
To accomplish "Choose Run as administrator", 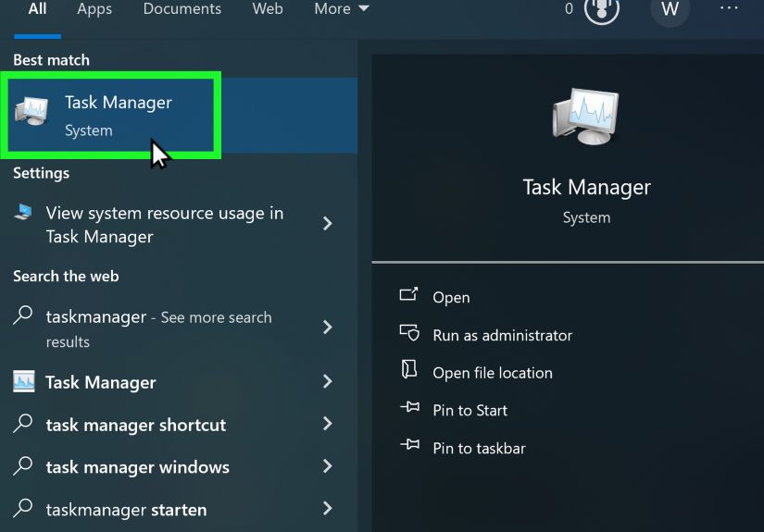I will click(502, 335).
